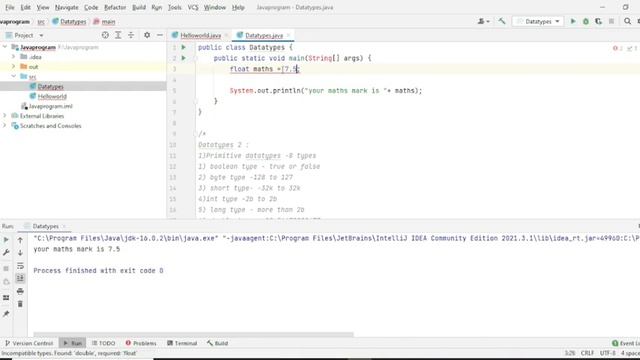Viewport: 640px width, 360px height.
Task: Expand all icon in Project panel
Action: point(118,36)
